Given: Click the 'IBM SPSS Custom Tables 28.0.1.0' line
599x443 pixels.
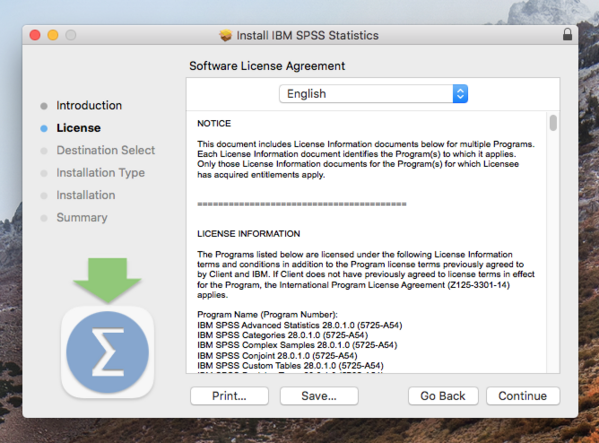Looking at the screenshot, I should tap(290, 365).
